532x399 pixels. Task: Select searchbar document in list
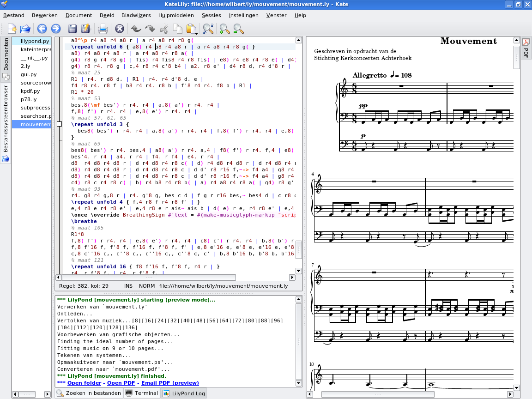[31, 116]
